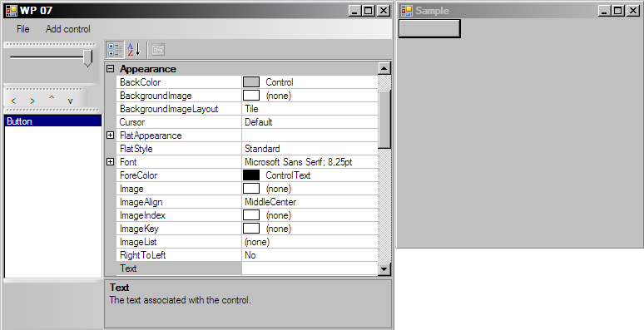This screenshot has height=330, width=644.
Task: Click the right arrow move button
Action: coord(32,101)
